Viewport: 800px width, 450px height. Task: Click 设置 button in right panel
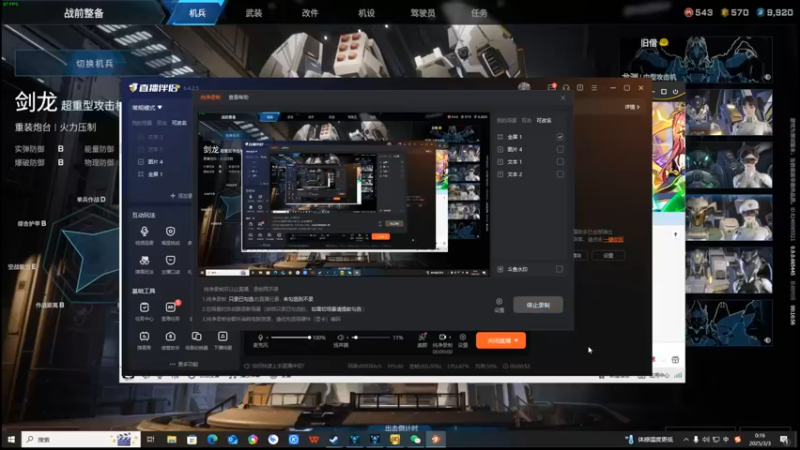608,256
